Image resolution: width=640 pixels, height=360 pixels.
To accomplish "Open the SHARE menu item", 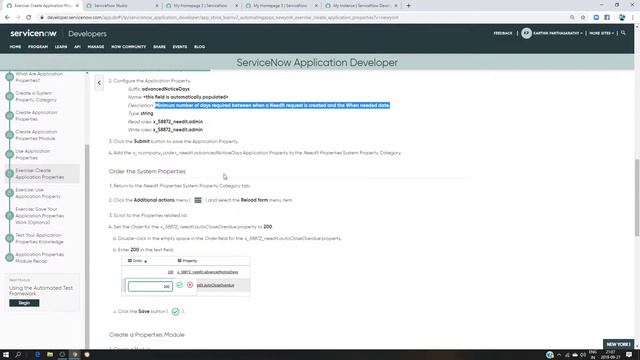I will tap(159, 47).
